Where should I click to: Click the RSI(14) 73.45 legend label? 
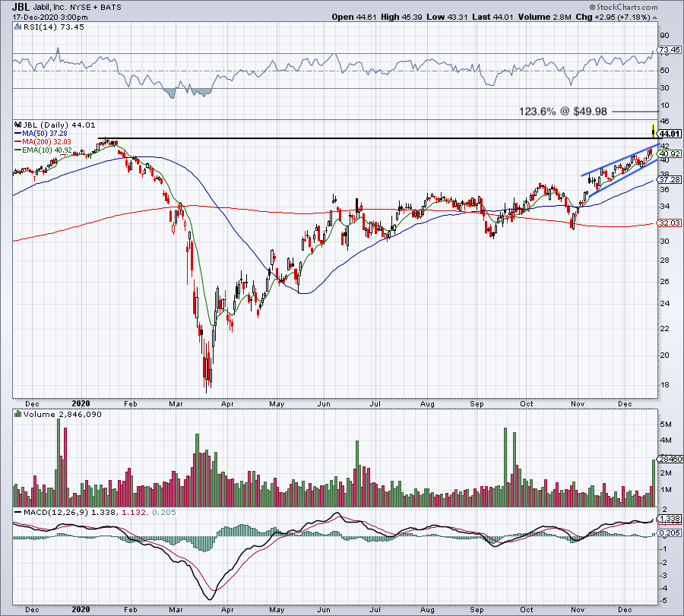coord(53,27)
